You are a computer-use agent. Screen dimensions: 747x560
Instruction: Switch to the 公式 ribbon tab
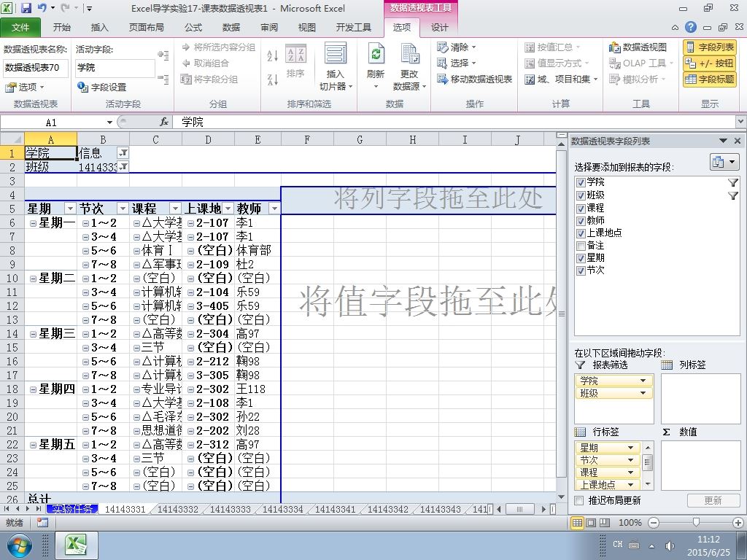click(193, 28)
